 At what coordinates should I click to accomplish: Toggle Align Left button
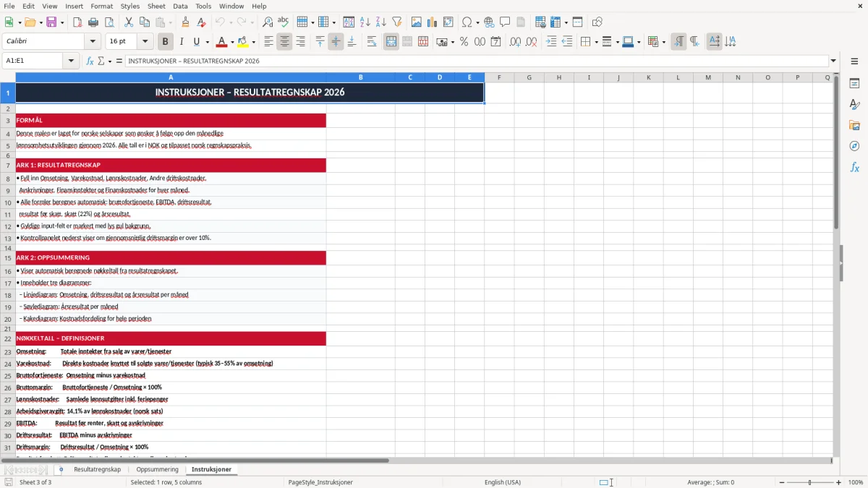click(268, 42)
